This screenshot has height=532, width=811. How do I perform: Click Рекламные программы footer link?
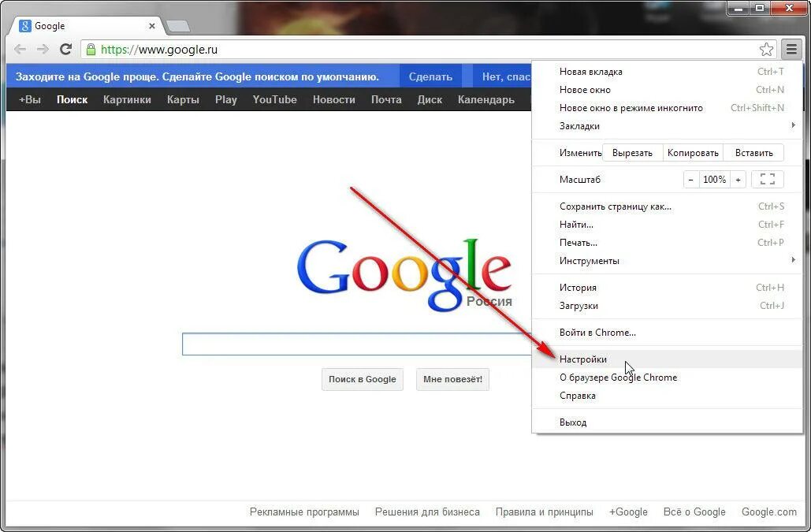coord(304,512)
